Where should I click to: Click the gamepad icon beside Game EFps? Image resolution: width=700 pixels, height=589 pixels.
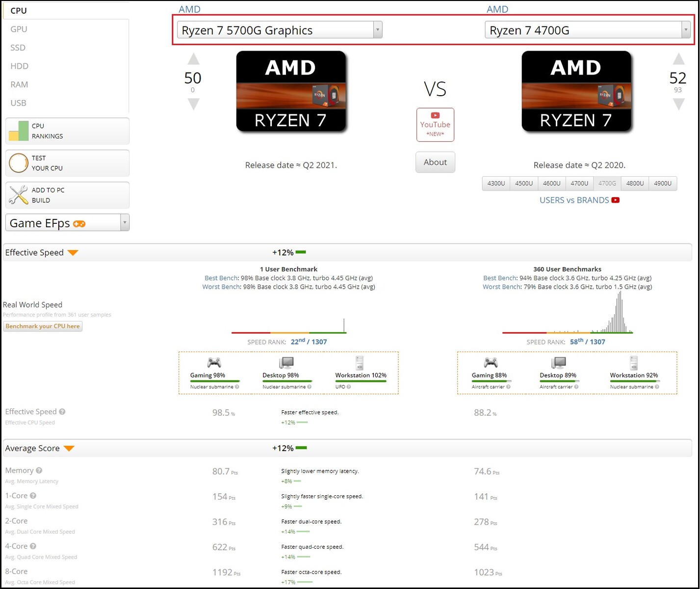click(x=79, y=223)
